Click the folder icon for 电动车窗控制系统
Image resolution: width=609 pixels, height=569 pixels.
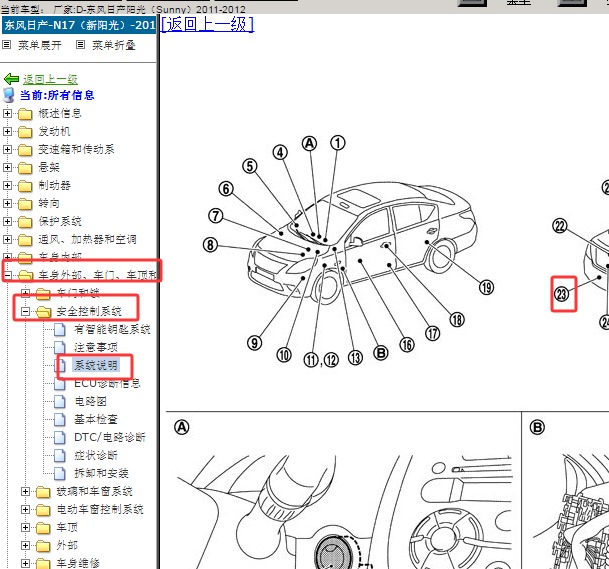(x=43, y=510)
